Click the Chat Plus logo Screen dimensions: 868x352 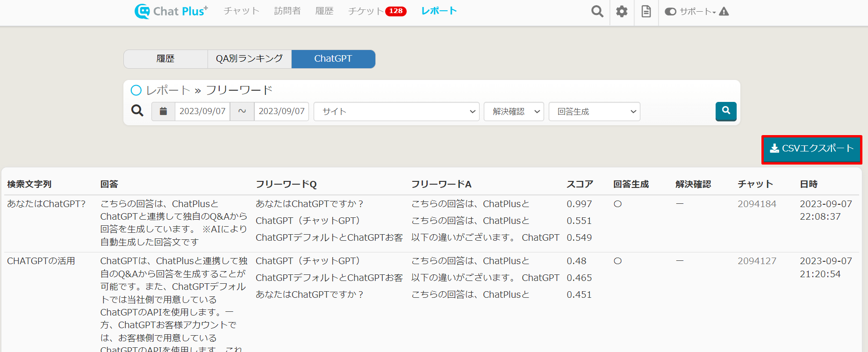171,11
